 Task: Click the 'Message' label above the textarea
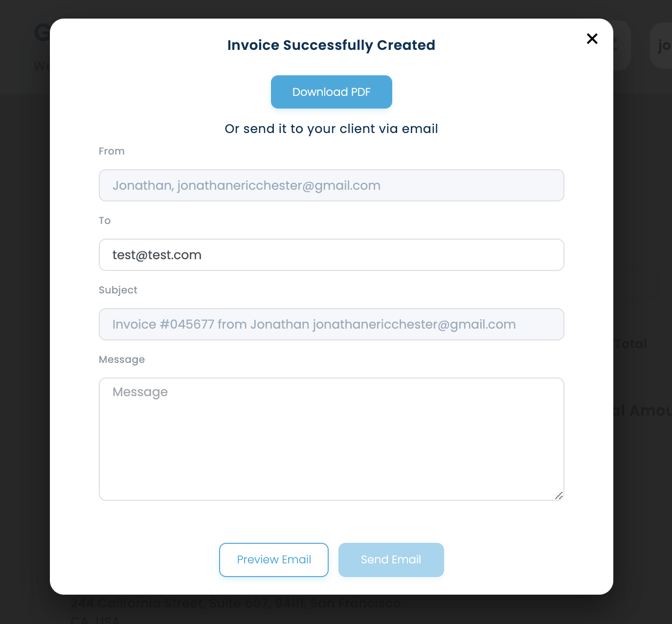coord(122,359)
